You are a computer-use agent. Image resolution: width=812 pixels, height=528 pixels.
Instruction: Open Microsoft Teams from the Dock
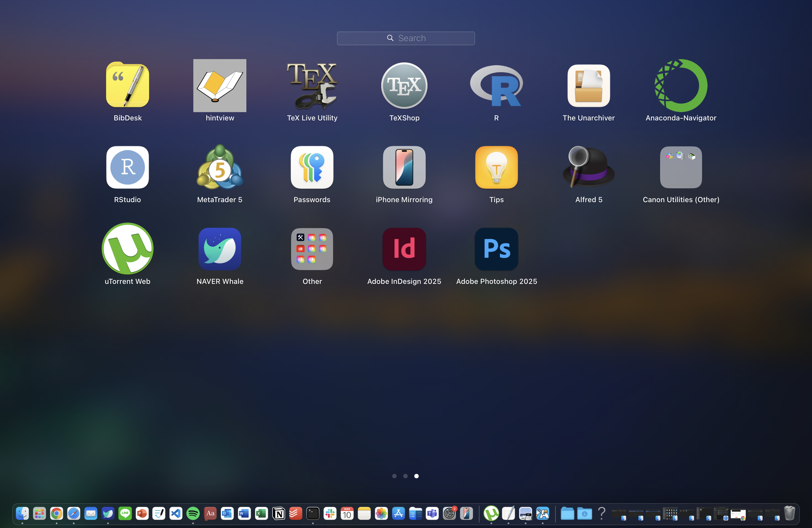pos(432,513)
